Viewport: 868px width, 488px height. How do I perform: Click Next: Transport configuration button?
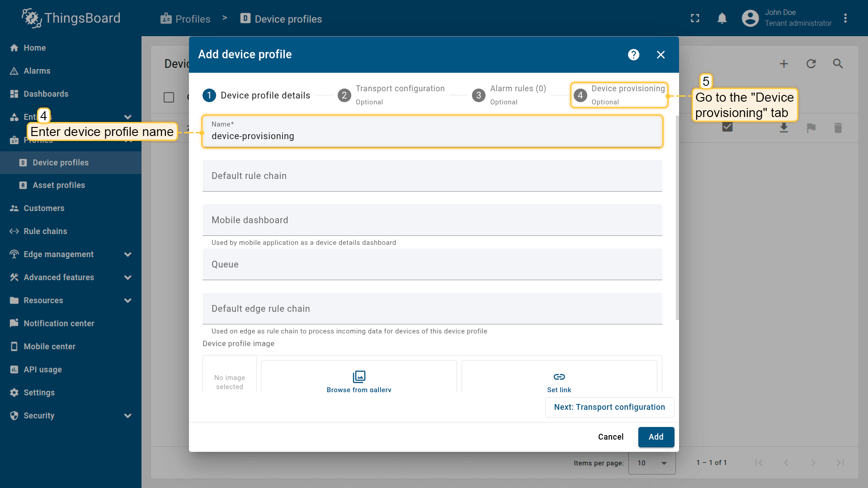tap(609, 407)
